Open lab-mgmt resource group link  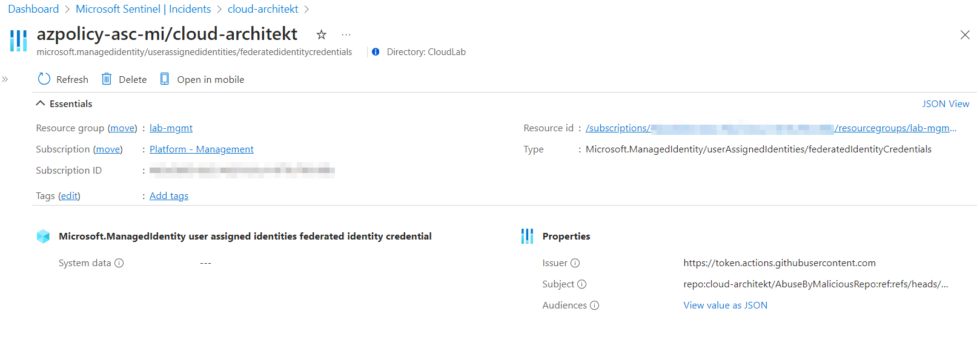coord(171,128)
